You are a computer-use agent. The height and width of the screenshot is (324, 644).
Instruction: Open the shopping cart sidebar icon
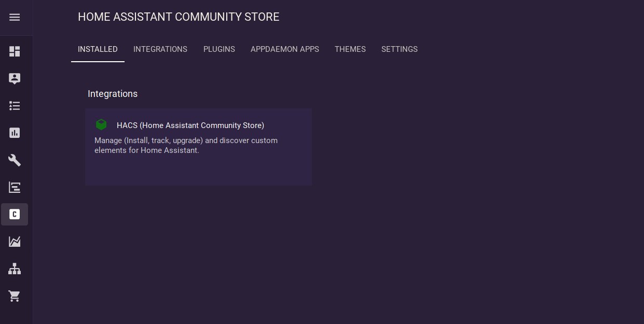[15, 296]
